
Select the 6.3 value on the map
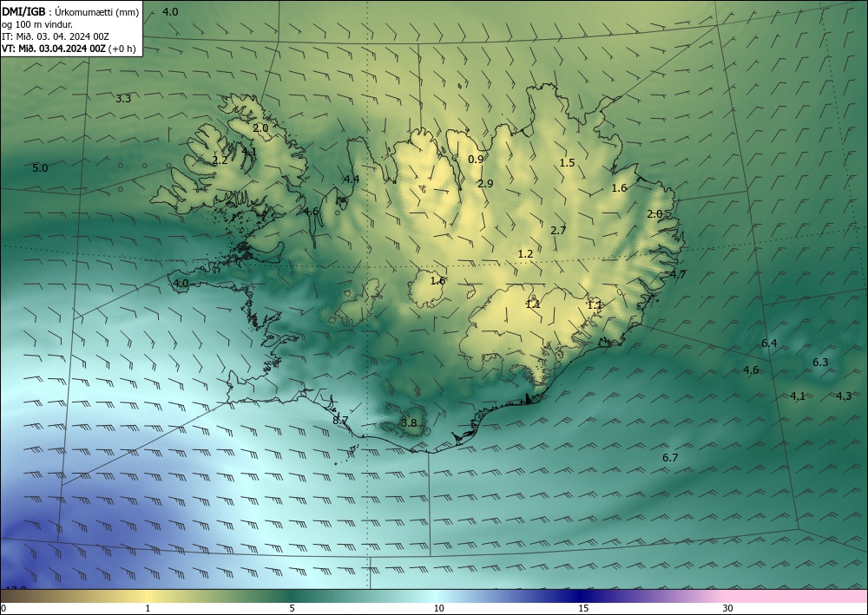click(820, 363)
